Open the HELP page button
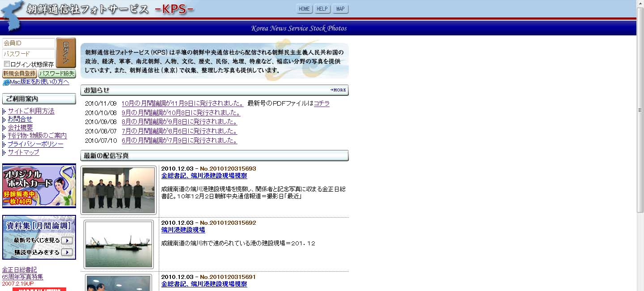Viewport: 644px width, 291px height. point(322,9)
